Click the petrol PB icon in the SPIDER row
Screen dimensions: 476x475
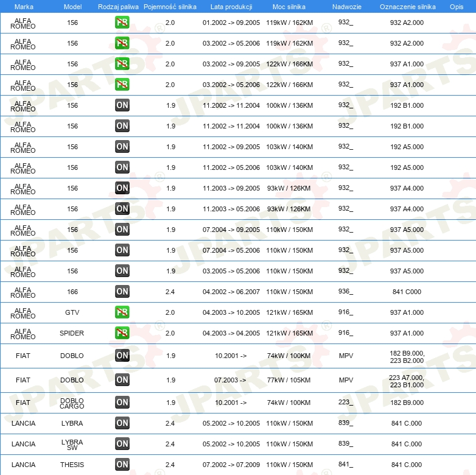click(x=122, y=333)
